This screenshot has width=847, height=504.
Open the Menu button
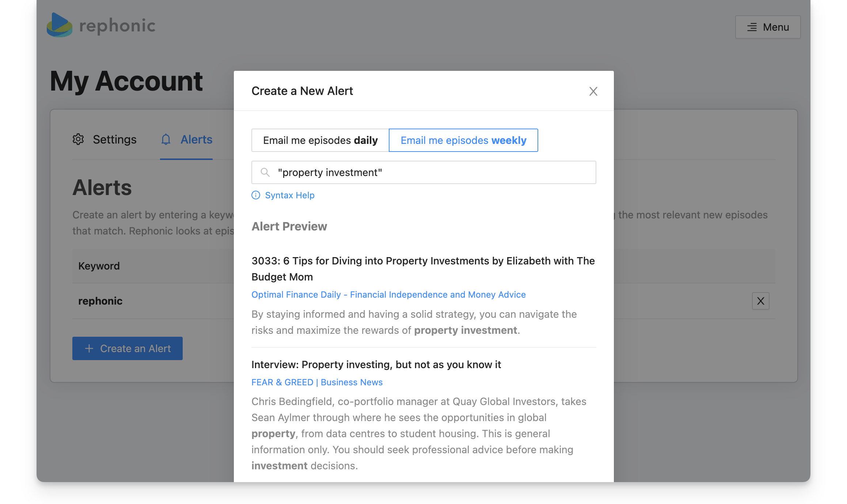pos(768,27)
